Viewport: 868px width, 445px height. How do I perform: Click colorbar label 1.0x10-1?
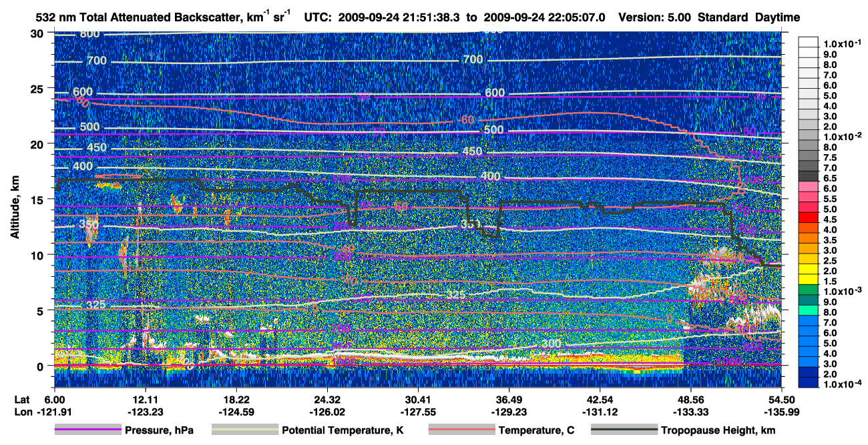point(844,44)
